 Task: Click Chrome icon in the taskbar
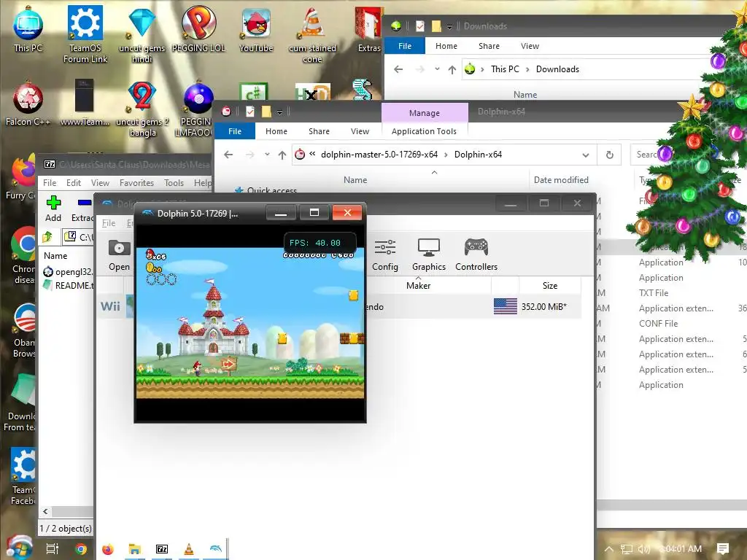[x=81, y=549]
